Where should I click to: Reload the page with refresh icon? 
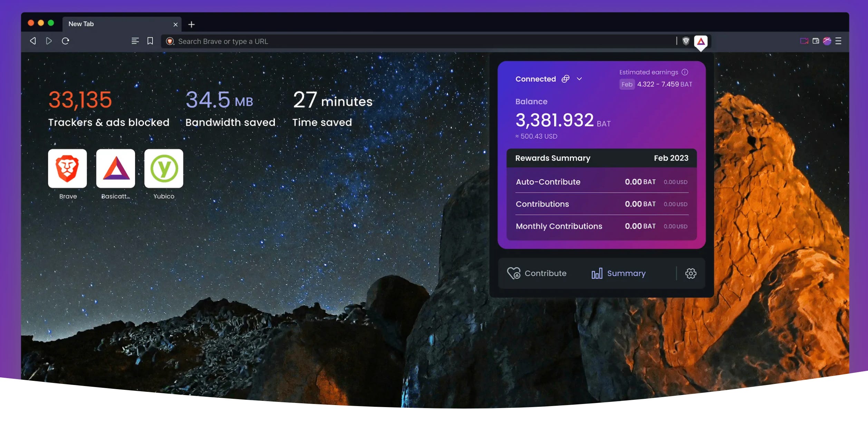click(65, 41)
